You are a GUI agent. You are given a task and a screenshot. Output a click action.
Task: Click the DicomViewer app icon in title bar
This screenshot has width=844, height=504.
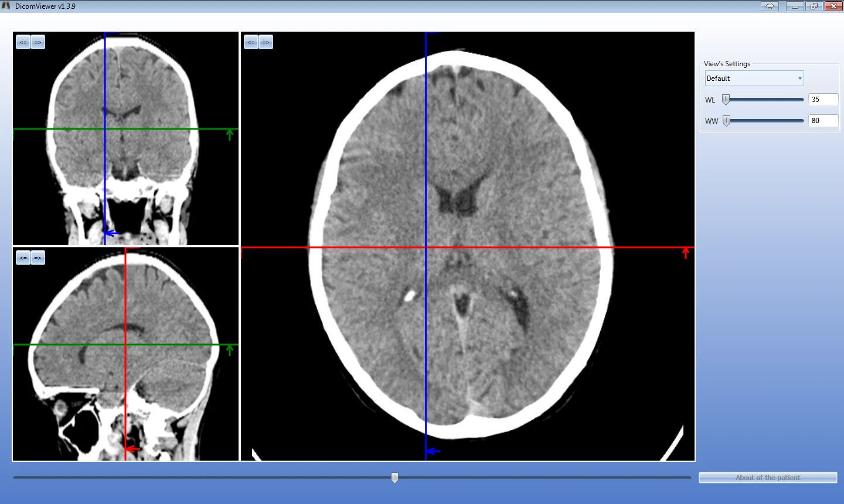pos(6,6)
